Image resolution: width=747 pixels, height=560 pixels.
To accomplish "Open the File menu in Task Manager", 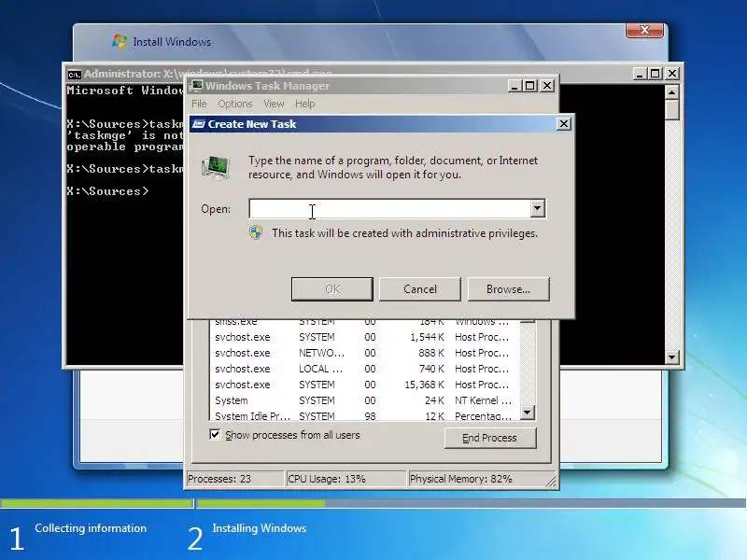I will pos(199,104).
